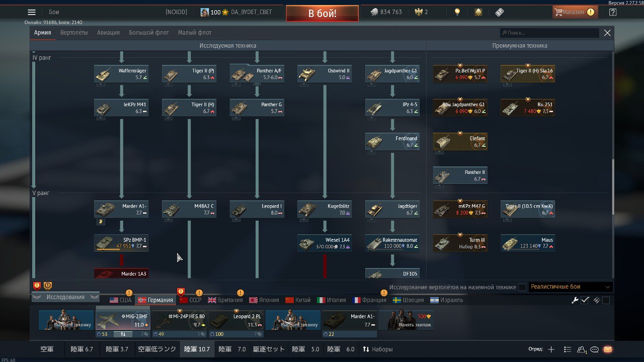Open wrench crew slot settings icon

point(575,300)
